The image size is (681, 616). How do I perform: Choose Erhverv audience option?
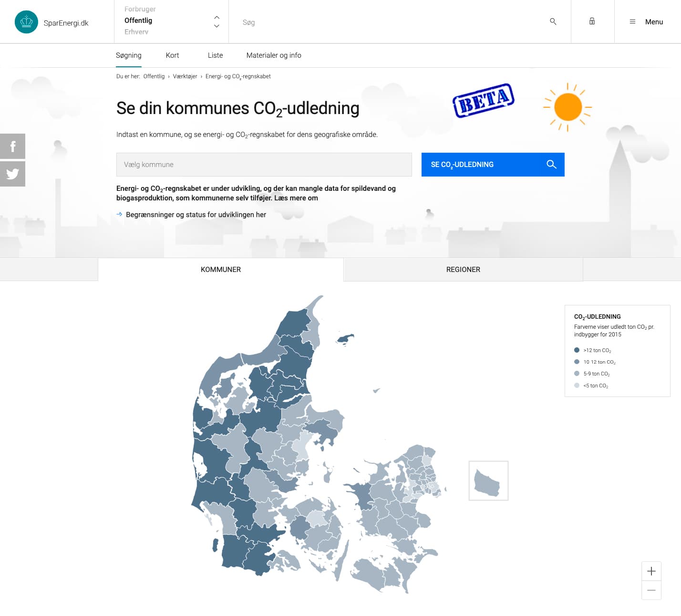136,31
